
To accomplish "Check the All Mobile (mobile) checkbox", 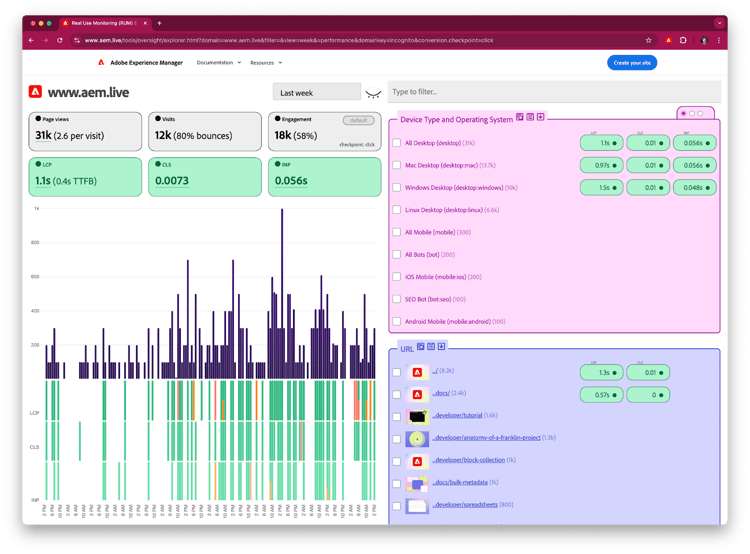I will 397,232.
